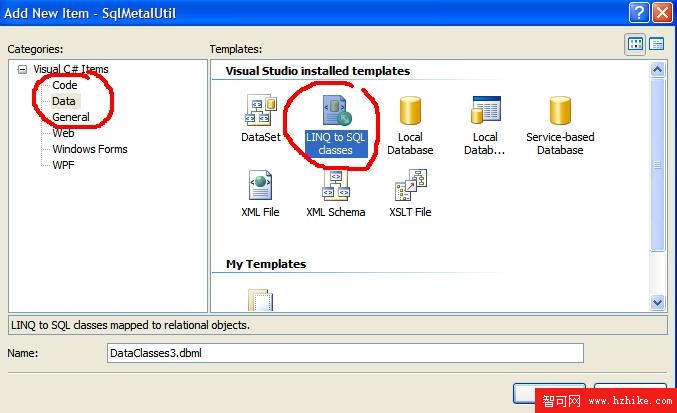Close the Add New Item dialog
This screenshot has height=413, width=677.
662,13
